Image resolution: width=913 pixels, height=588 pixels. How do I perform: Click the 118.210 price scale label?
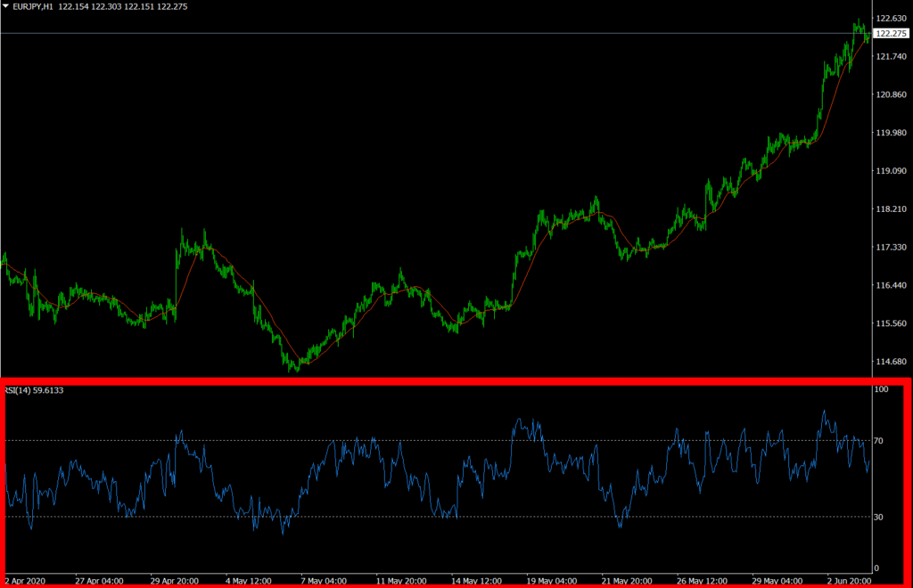pyautogui.click(x=891, y=209)
